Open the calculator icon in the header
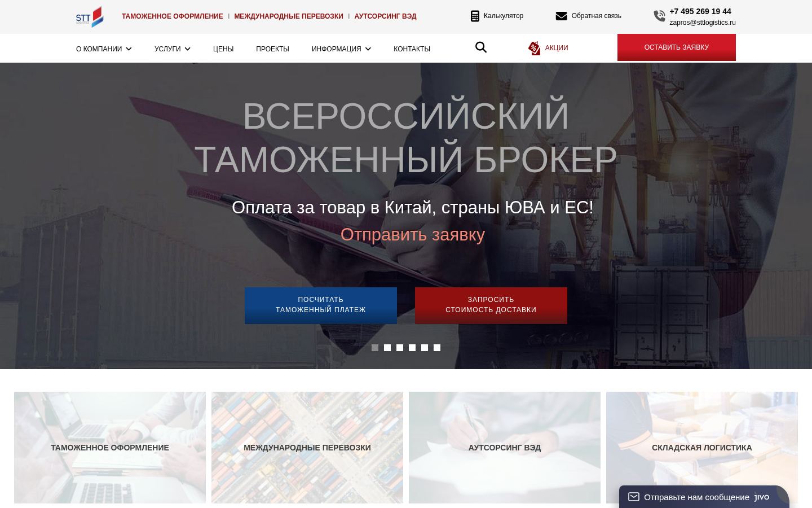812x508 pixels. pyautogui.click(x=475, y=16)
